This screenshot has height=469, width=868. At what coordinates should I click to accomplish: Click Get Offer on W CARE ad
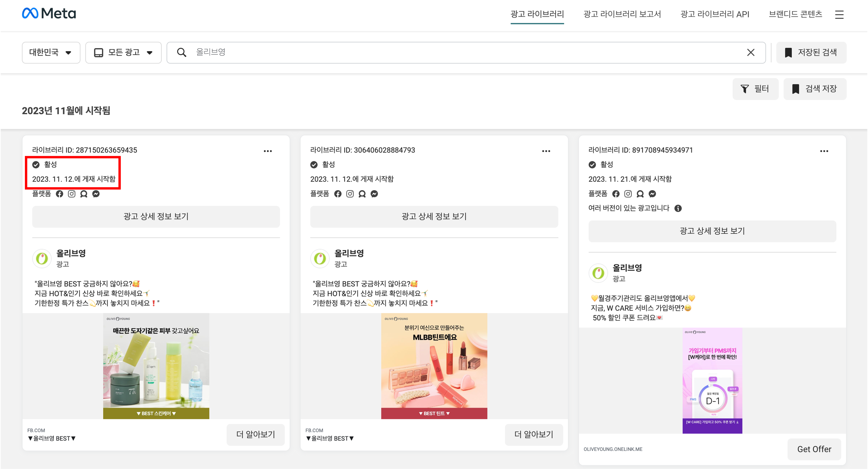[814, 449]
